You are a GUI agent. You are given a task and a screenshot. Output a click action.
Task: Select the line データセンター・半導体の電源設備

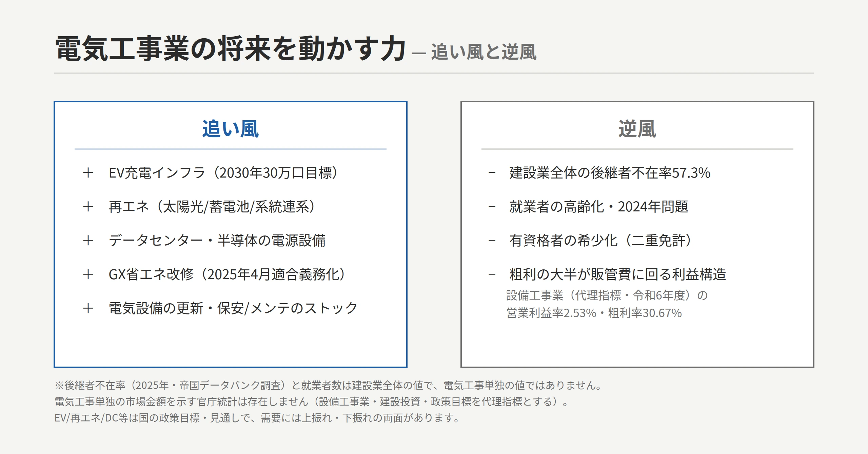(x=217, y=241)
